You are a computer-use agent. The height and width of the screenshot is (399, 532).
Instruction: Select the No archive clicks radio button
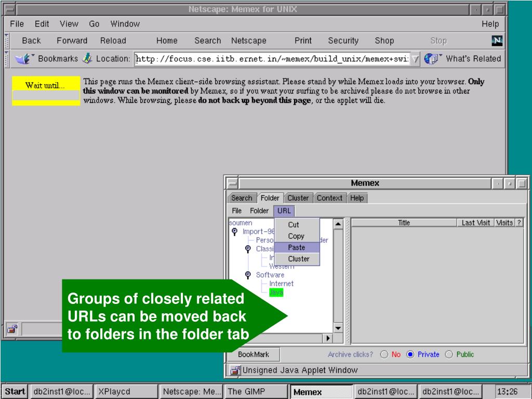[x=384, y=354]
